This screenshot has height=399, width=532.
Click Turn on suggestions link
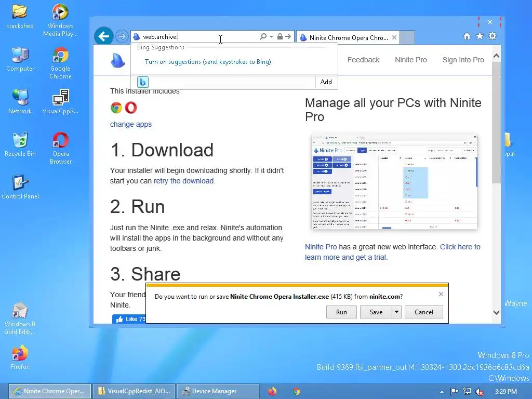click(208, 62)
